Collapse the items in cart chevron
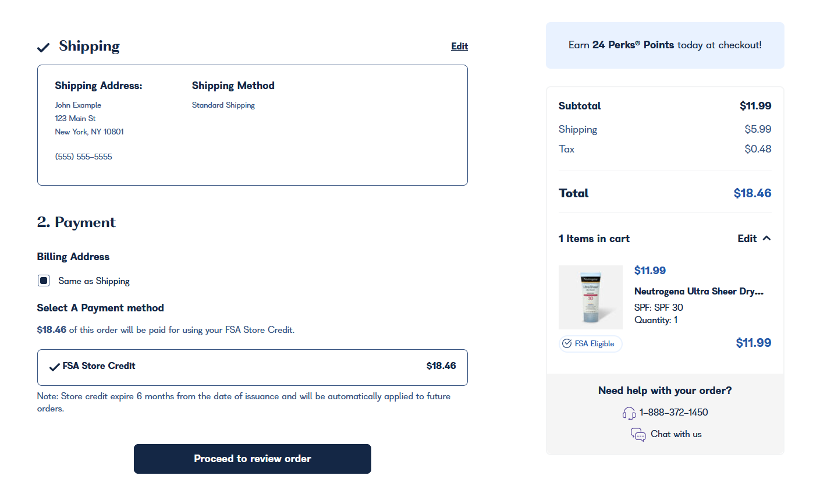Image resolution: width=813 pixels, height=504 pixels. pos(766,238)
